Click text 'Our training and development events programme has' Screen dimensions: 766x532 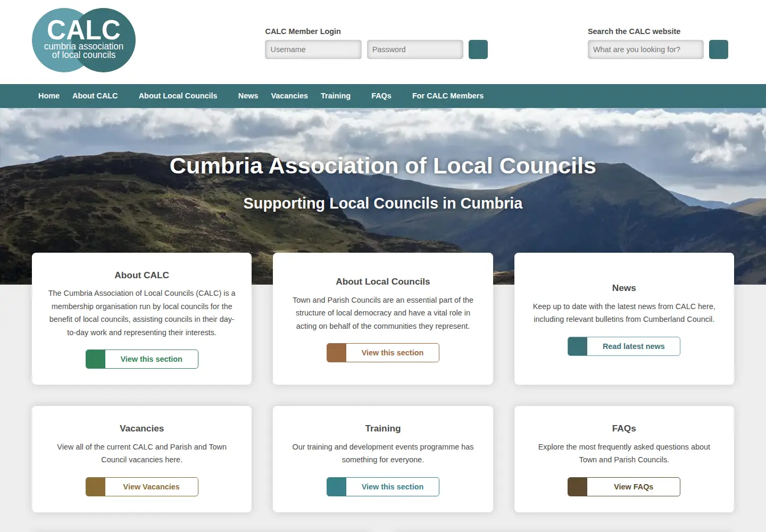[383, 447]
